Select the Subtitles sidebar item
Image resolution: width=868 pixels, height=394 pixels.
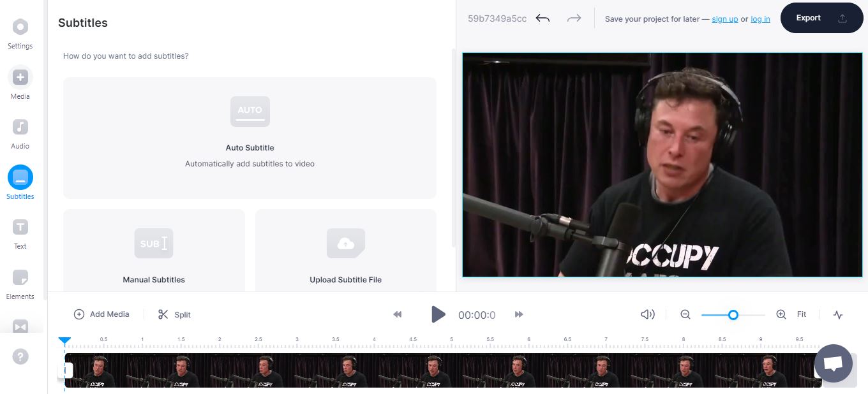click(x=20, y=184)
